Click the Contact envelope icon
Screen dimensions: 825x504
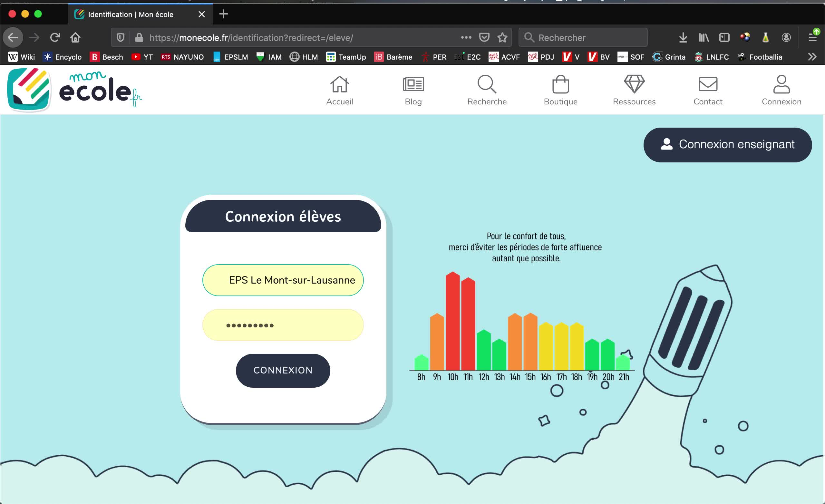[x=708, y=84]
